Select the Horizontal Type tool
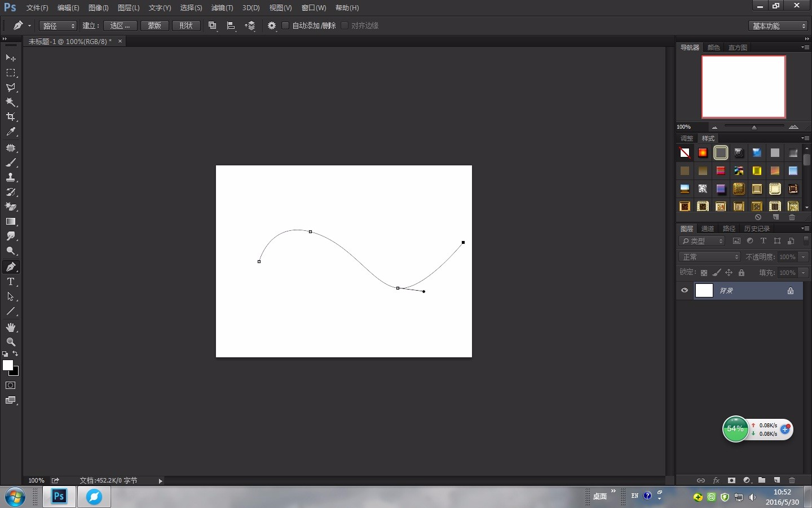 [11, 282]
